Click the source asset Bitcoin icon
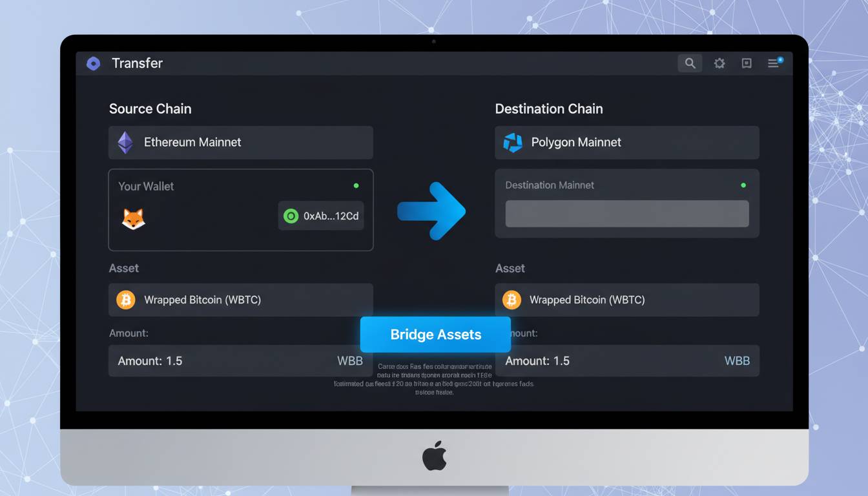This screenshot has width=868, height=496. click(125, 300)
